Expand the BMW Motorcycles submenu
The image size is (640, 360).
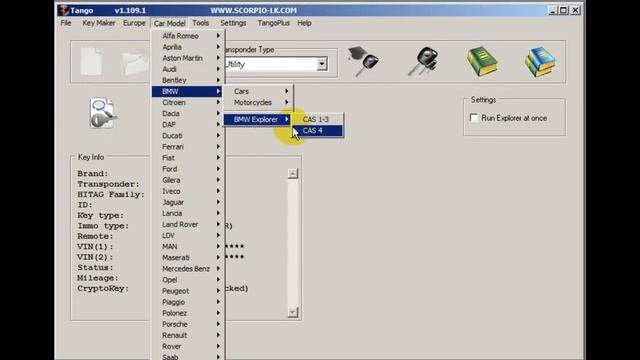click(x=258, y=102)
